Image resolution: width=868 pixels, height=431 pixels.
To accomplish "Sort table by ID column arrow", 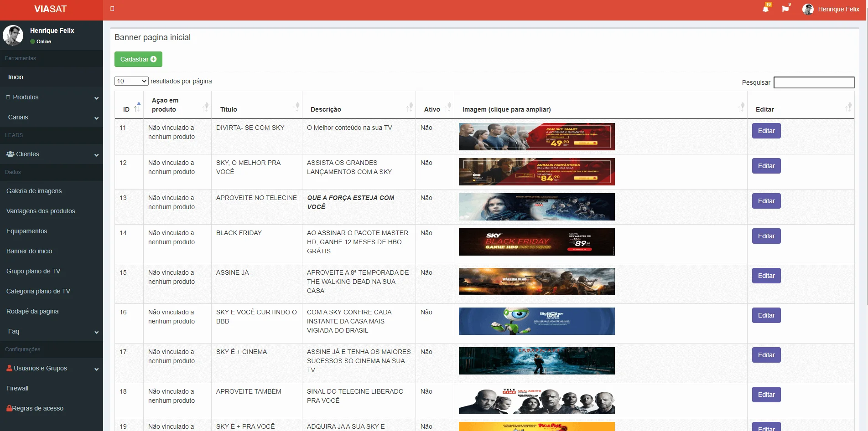I will [x=137, y=106].
